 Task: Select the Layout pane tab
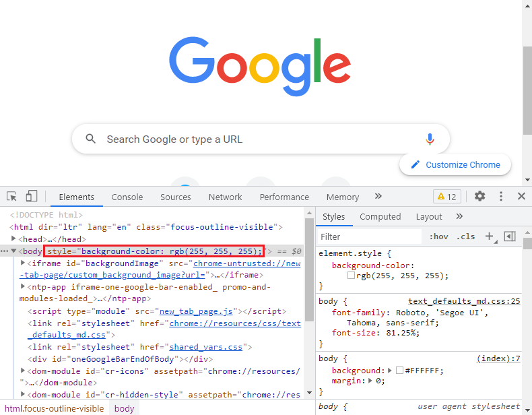[x=429, y=216]
